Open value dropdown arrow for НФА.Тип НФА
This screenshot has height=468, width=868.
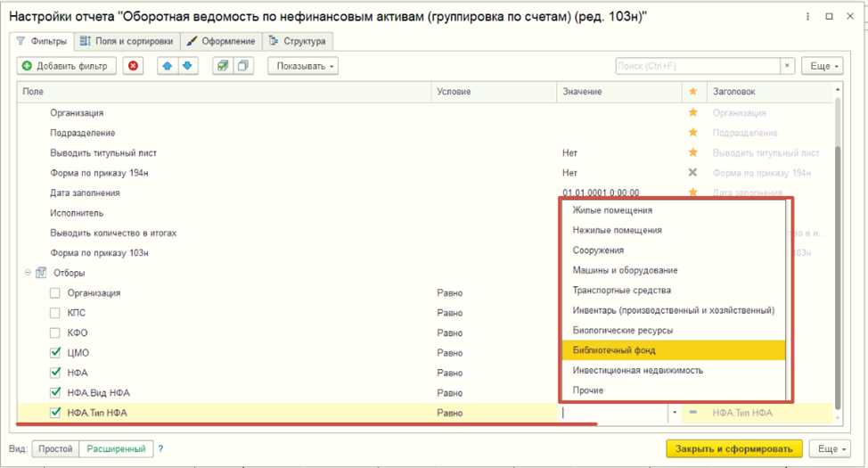[675, 413]
